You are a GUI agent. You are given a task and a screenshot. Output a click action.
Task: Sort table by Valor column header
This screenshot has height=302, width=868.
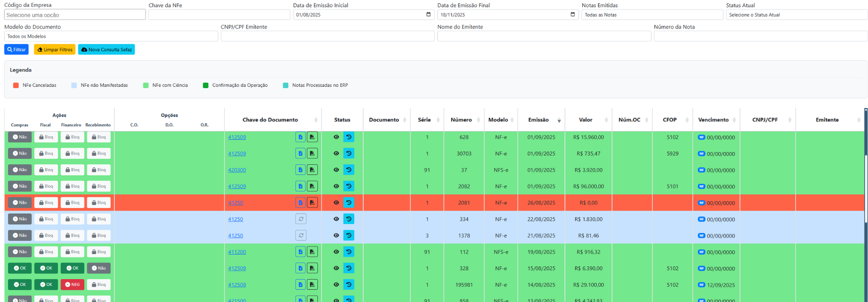tap(585, 120)
